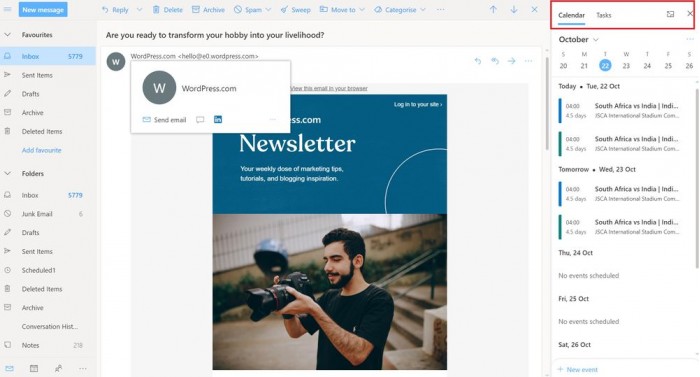Toggle the hamburger navigation menu
The height and width of the screenshot is (377, 700).
pyautogui.click(x=7, y=9)
